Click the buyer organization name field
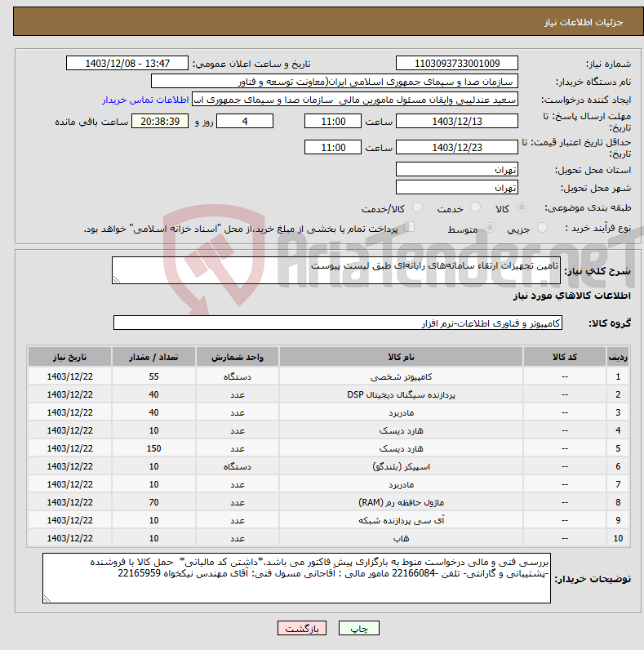This screenshot has width=644, height=650. [335, 82]
